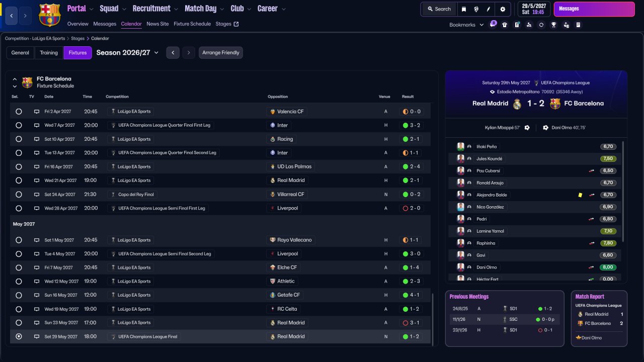The image size is (644, 362).
Task: Switch to the Training tab
Action: (49, 53)
